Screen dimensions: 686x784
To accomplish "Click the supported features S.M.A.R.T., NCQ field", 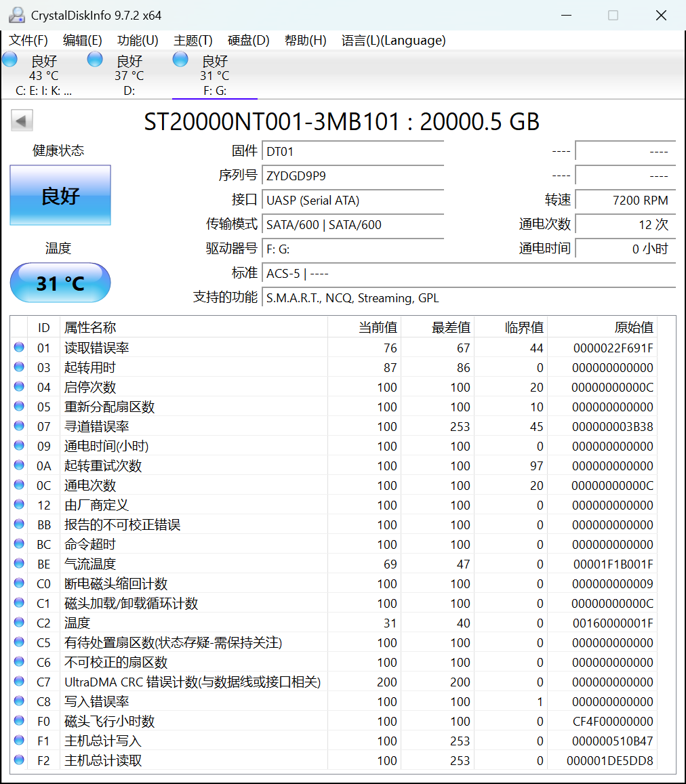I will click(x=469, y=298).
